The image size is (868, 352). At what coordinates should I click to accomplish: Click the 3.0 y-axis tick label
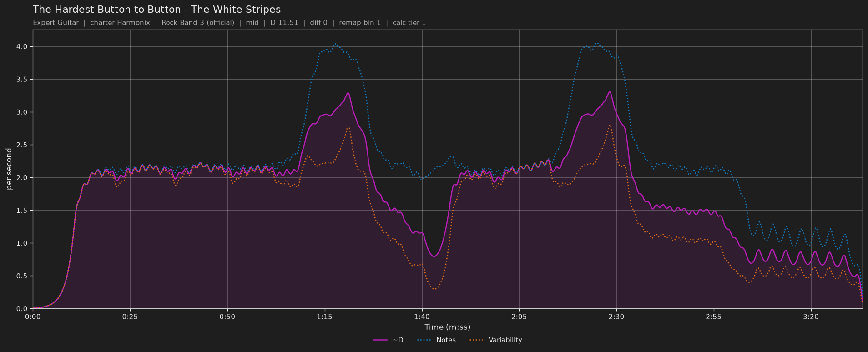[22, 112]
